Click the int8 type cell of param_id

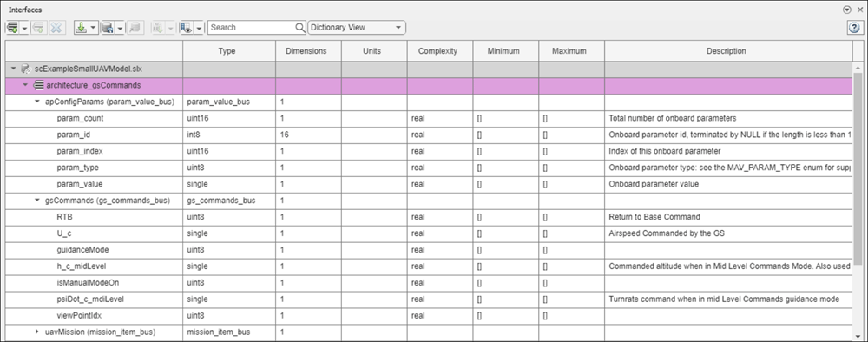click(229, 135)
